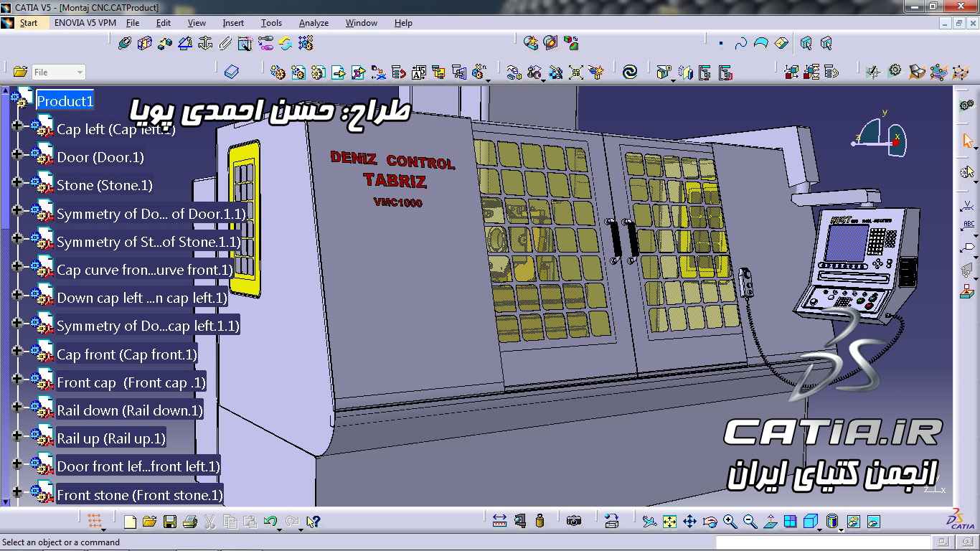The width and height of the screenshot is (980, 551).
Task: Click the New document icon
Action: [130, 522]
